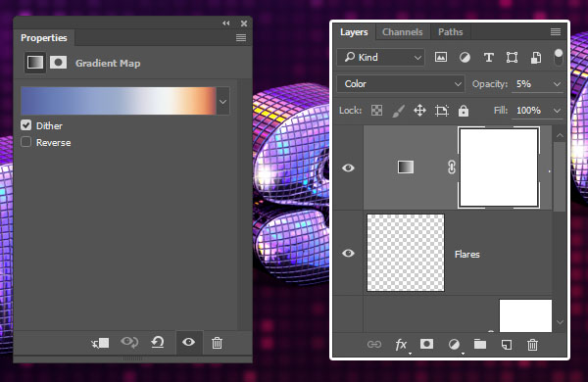Open the Color blend mode dropdown

[401, 84]
